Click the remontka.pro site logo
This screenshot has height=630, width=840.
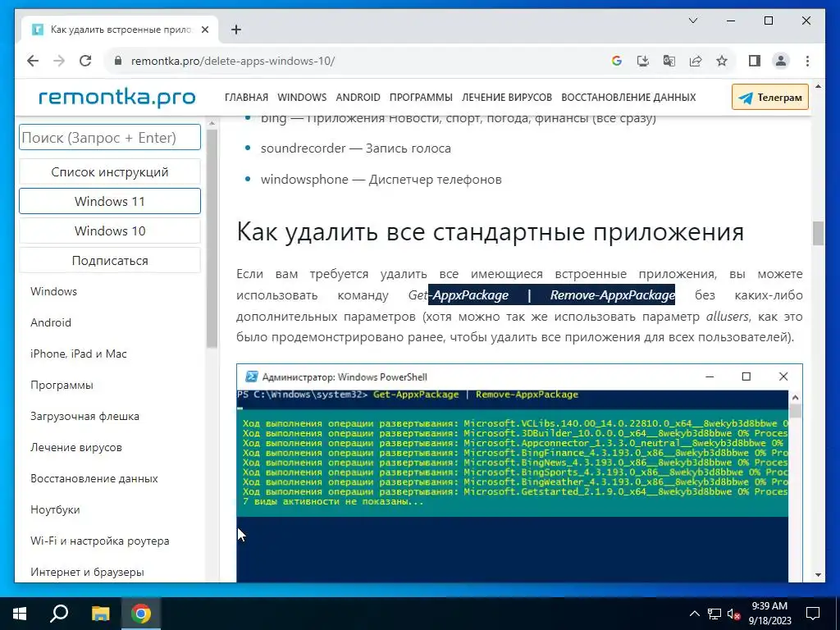click(116, 98)
